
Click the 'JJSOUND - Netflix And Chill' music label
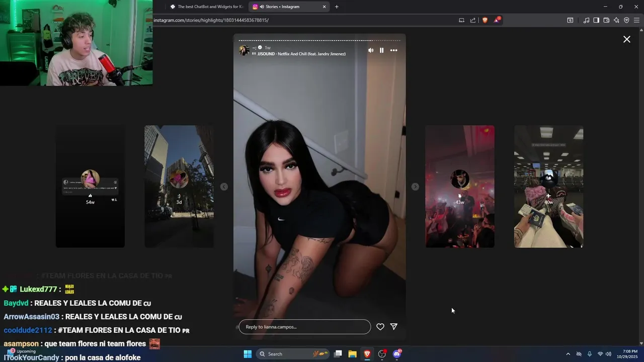(x=301, y=54)
